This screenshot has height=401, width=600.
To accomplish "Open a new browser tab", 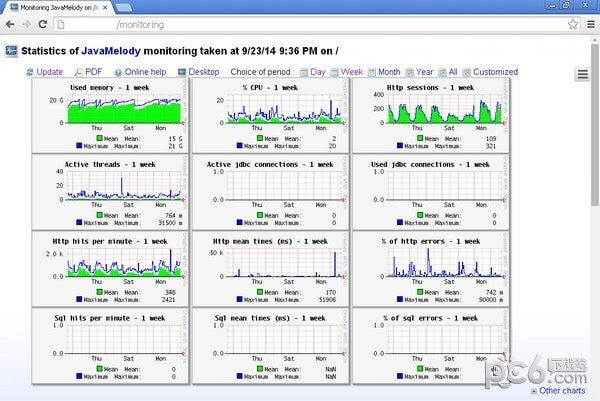I will 123,7.
